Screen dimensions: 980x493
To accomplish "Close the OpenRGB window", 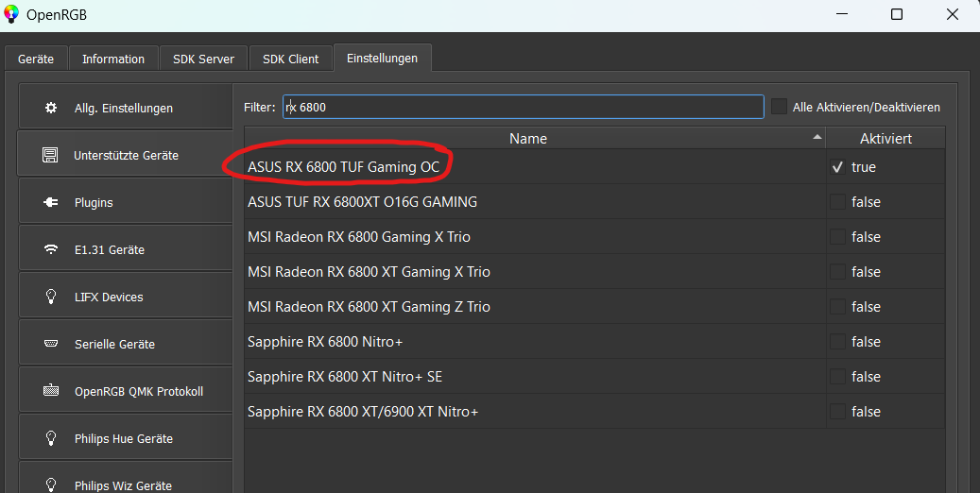I will tap(952, 14).
